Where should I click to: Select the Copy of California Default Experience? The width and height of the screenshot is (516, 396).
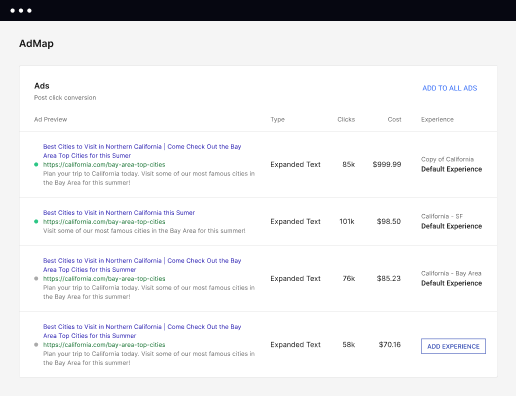tap(451, 164)
